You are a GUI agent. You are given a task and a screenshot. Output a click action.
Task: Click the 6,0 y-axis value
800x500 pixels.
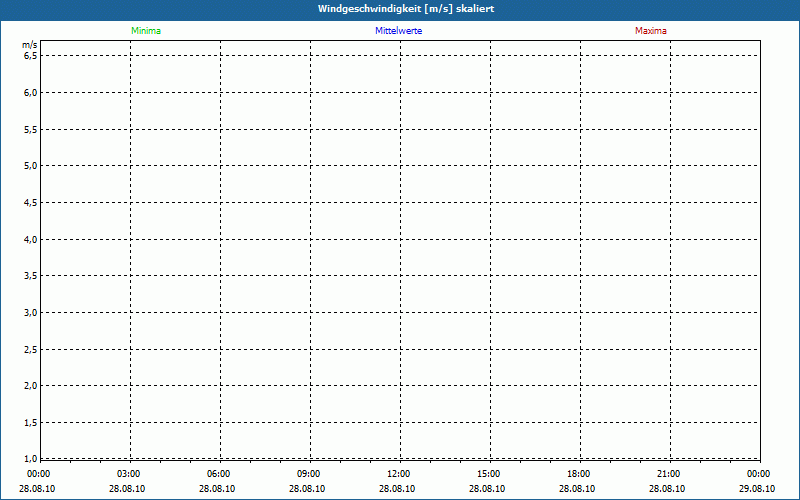(31, 92)
